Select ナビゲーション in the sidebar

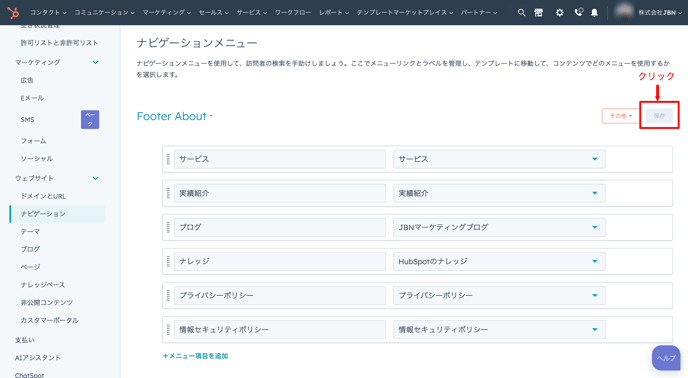[57, 214]
